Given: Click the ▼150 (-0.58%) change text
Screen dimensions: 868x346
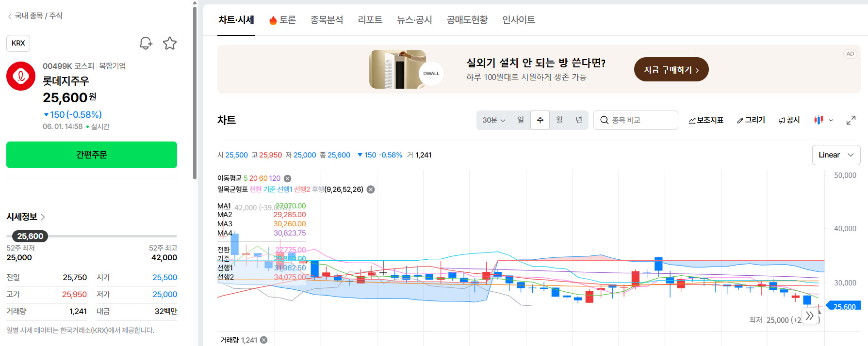Looking at the screenshot, I should [72, 115].
